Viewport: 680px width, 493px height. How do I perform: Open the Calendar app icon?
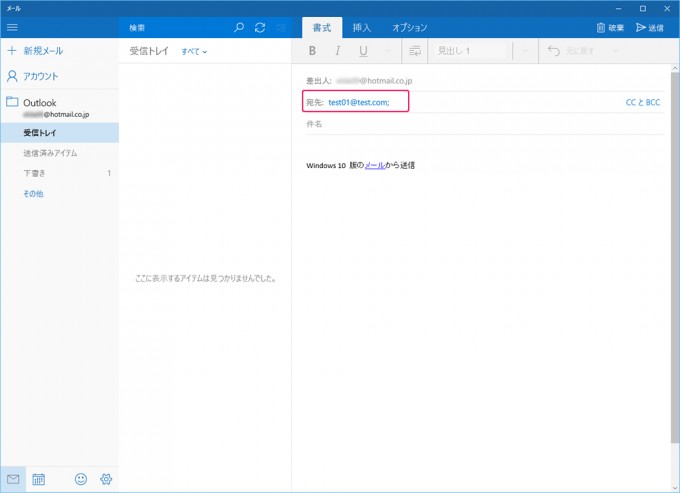pyautogui.click(x=38, y=479)
